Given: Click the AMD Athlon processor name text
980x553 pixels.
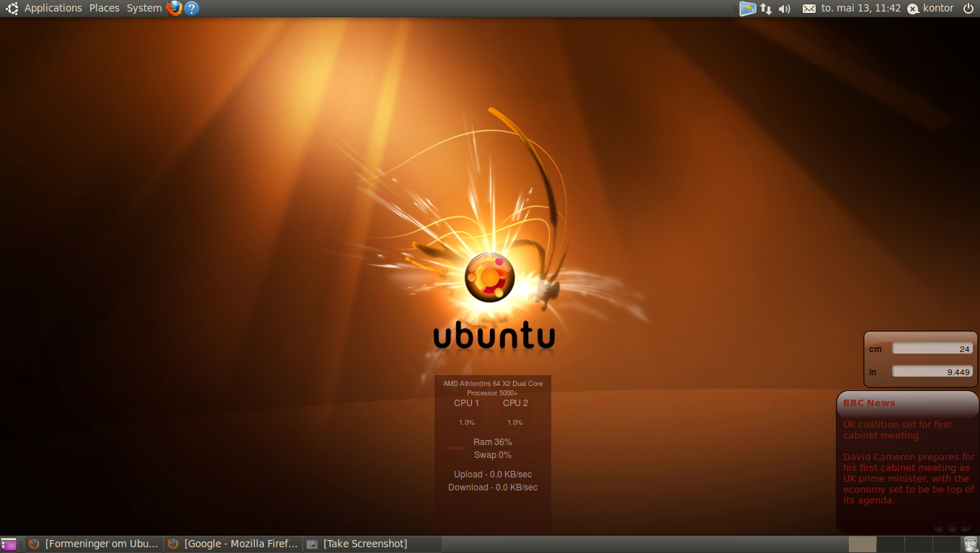Looking at the screenshot, I should [x=493, y=388].
